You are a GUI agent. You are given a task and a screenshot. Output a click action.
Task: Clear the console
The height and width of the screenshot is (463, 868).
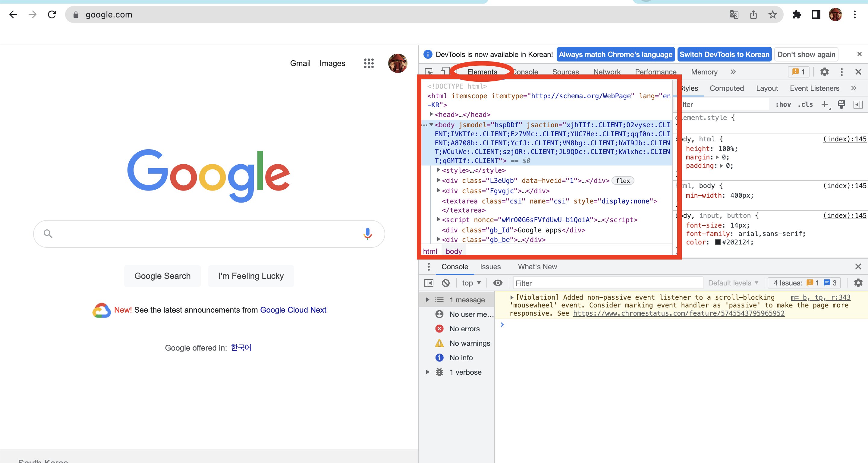coord(445,283)
